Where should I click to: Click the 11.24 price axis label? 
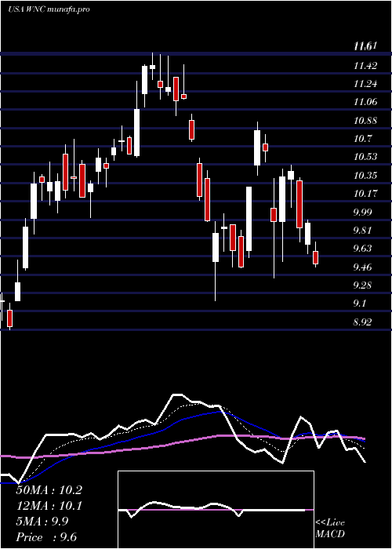click(365, 84)
